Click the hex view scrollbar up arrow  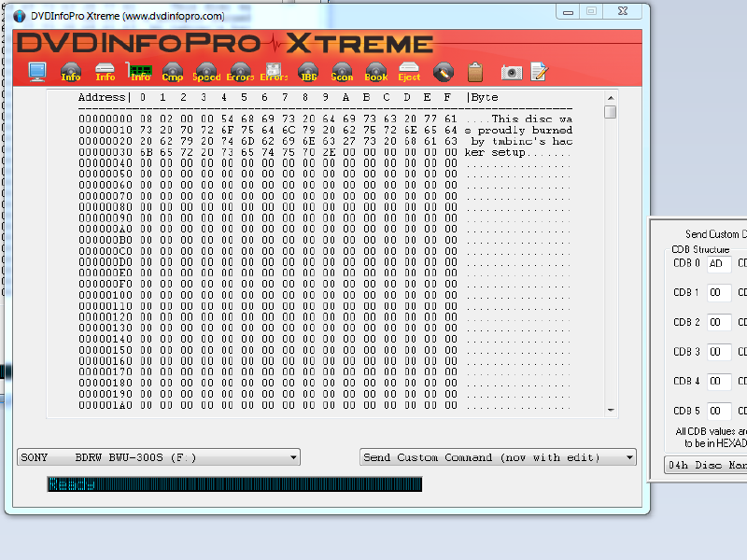pos(611,96)
